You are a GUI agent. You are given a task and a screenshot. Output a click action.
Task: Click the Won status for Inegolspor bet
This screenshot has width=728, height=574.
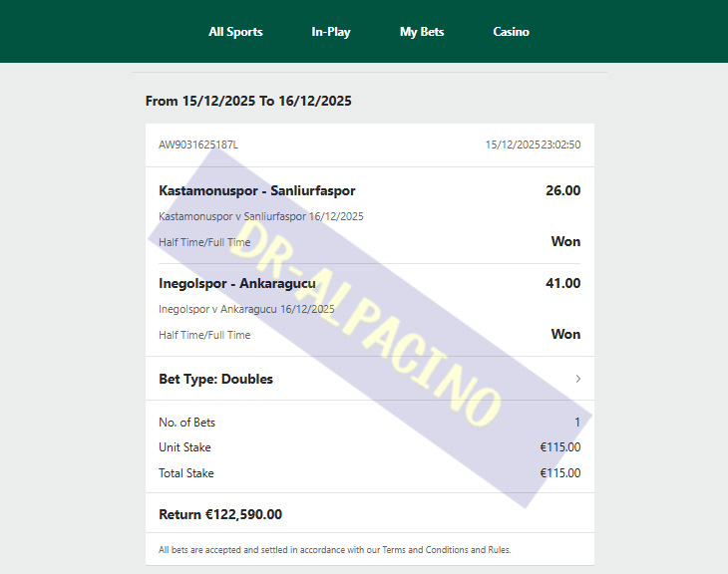point(565,335)
